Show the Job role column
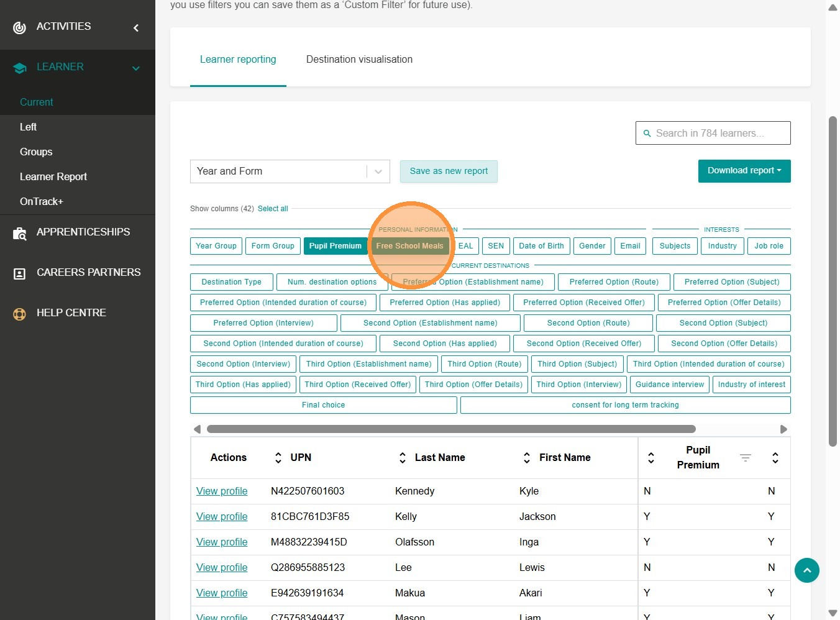 (x=769, y=246)
